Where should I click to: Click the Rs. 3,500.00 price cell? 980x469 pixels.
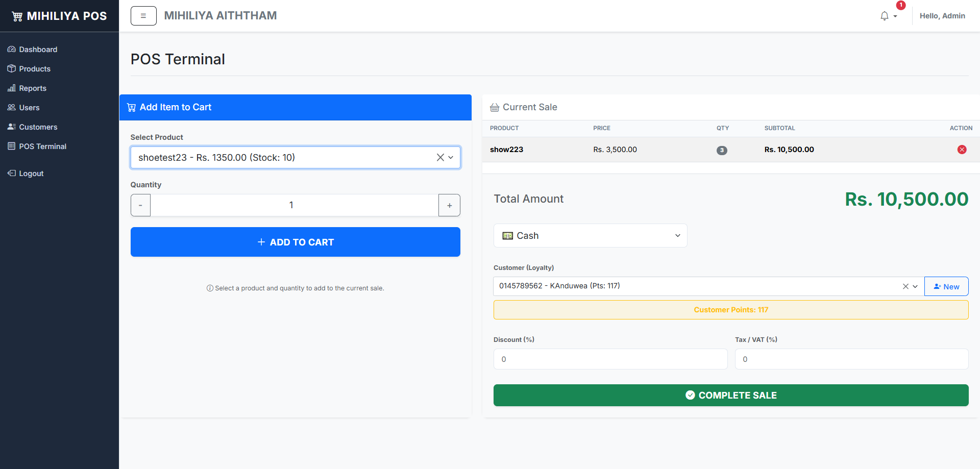pos(615,150)
